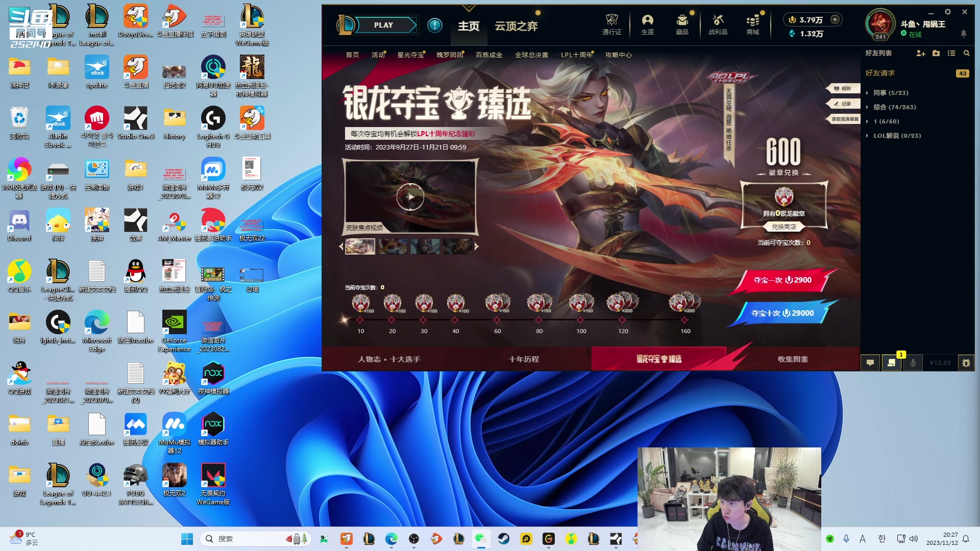Open the 魄罗团团 sub-navigation item

tap(450, 55)
